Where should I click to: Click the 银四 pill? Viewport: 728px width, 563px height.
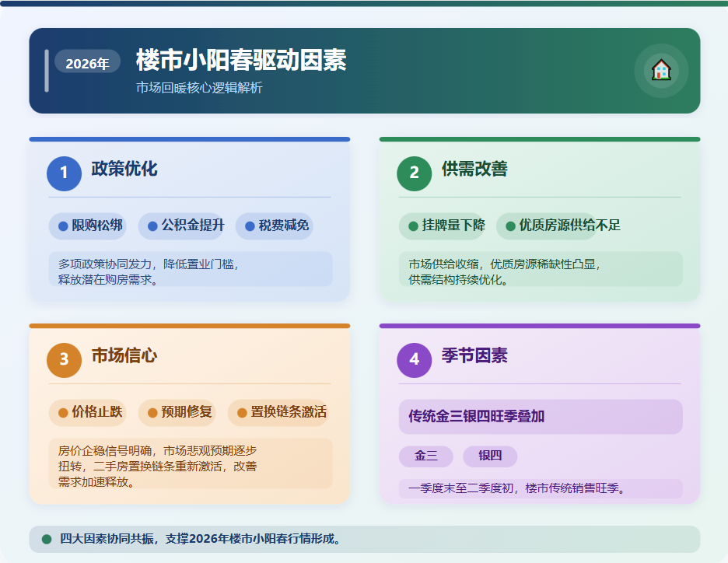coord(490,456)
